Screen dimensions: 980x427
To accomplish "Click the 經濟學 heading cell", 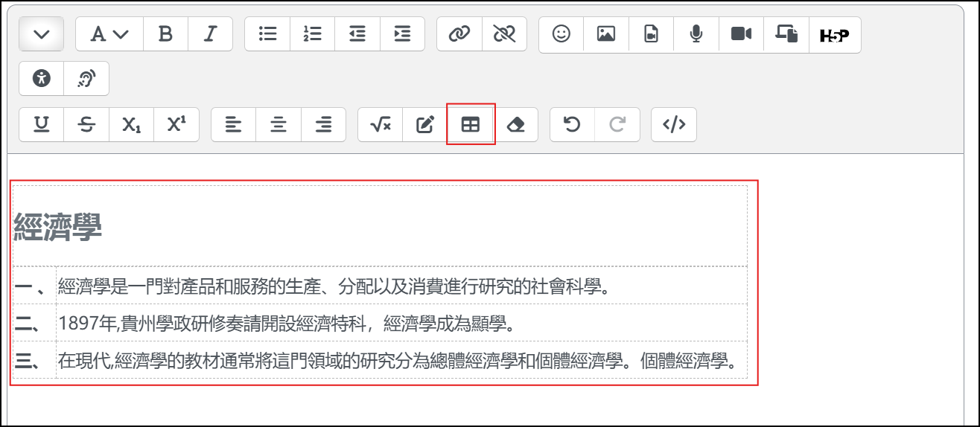I will [380, 226].
